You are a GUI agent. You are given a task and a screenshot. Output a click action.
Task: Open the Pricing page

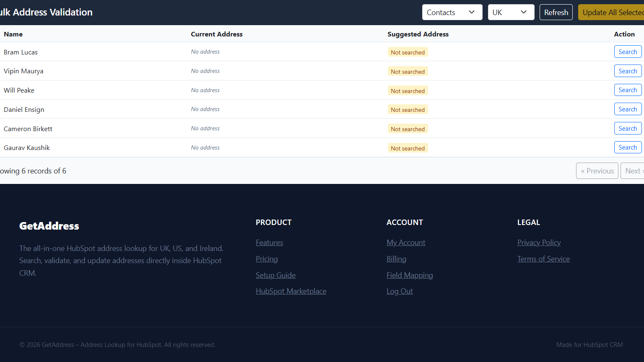[x=267, y=259]
